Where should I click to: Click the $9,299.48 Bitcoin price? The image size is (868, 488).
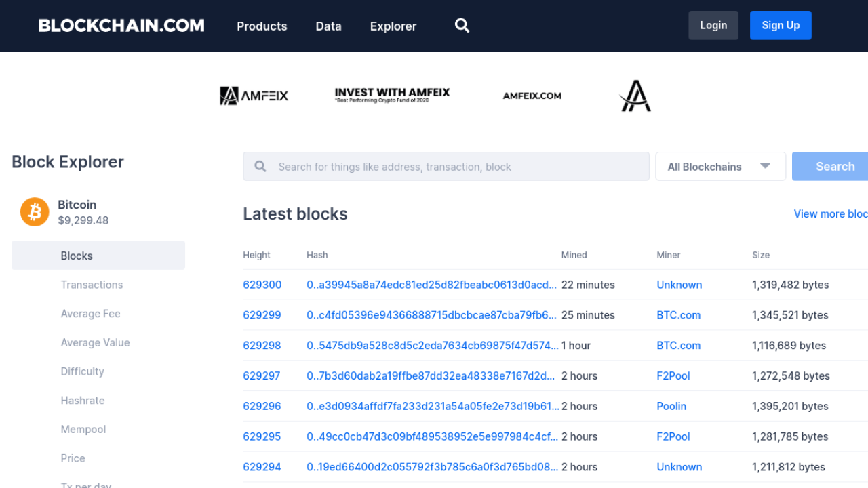pos(83,220)
